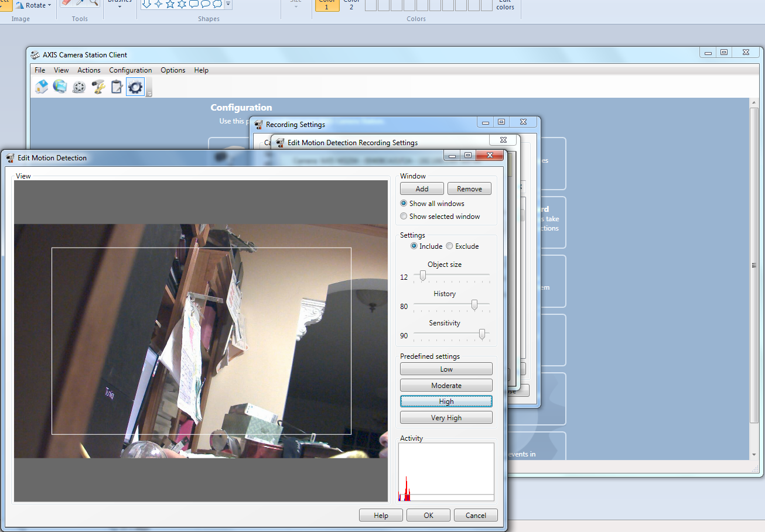Open the Options menu

pos(173,70)
